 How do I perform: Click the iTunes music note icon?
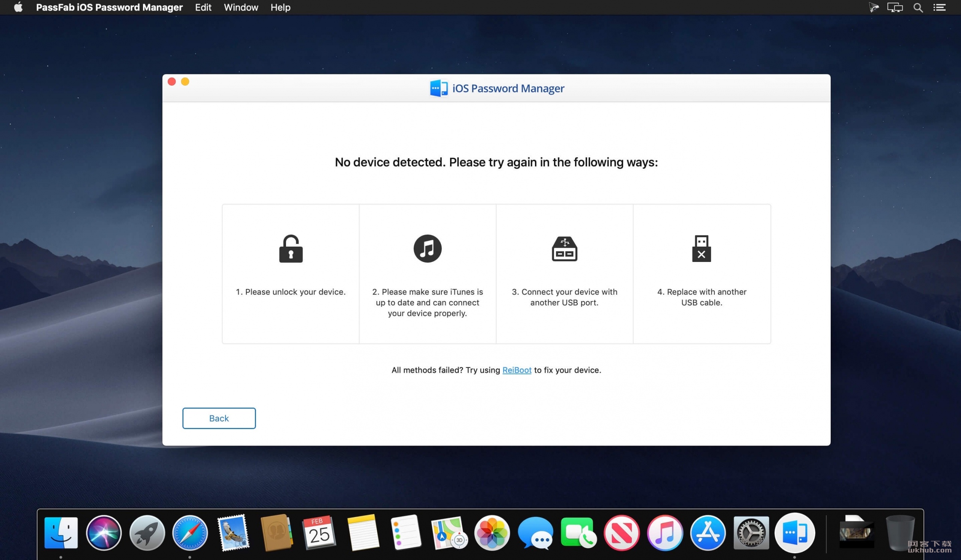pos(428,248)
